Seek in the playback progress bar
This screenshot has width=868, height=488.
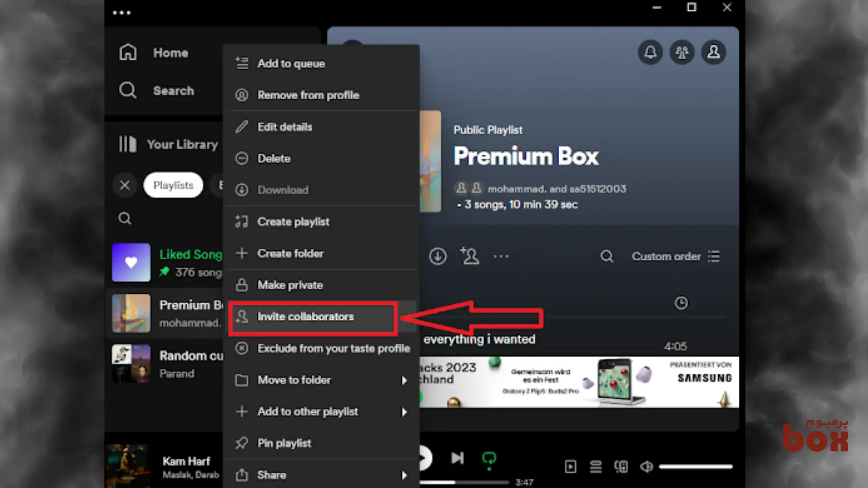coord(464,483)
